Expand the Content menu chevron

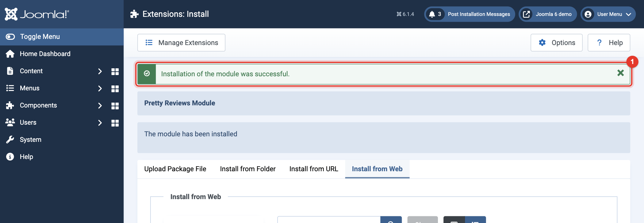tap(100, 71)
